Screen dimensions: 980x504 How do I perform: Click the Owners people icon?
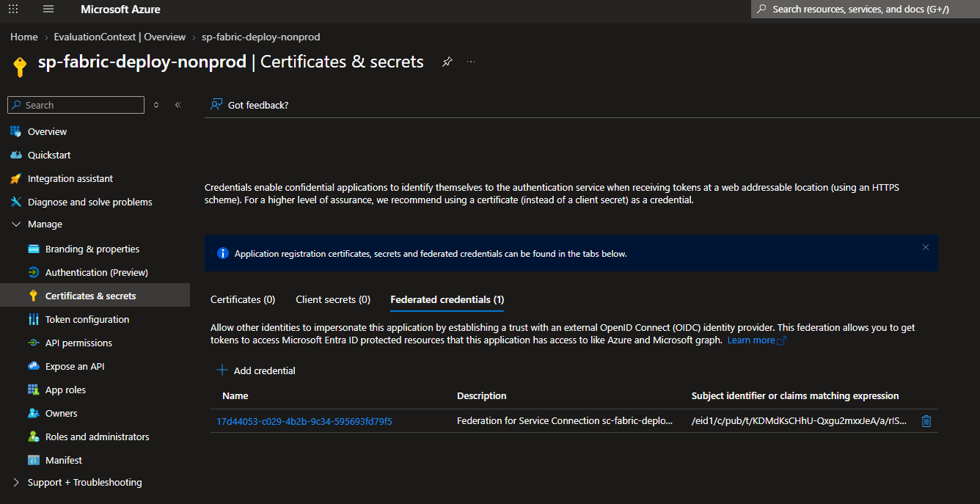pyautogui.click(x=33, y=413)
